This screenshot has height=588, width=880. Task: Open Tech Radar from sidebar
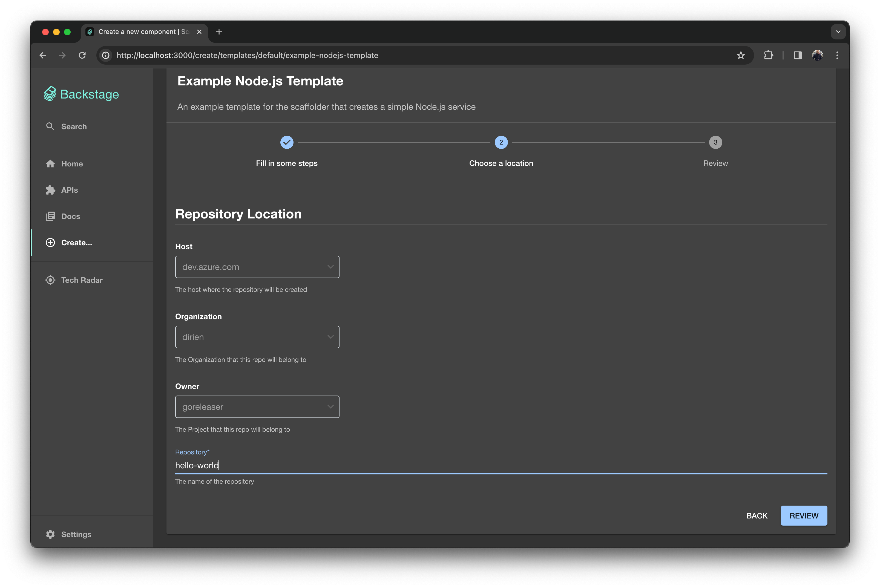coord(92,280)
